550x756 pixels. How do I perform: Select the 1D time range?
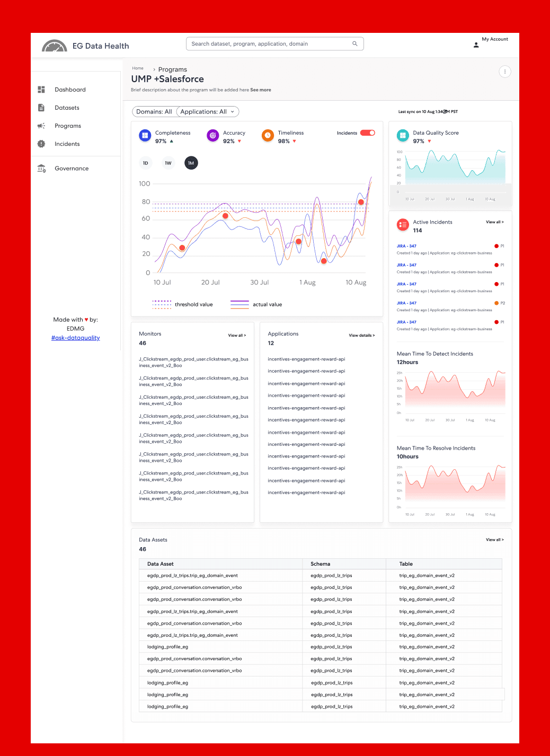(x=146, y=163)
